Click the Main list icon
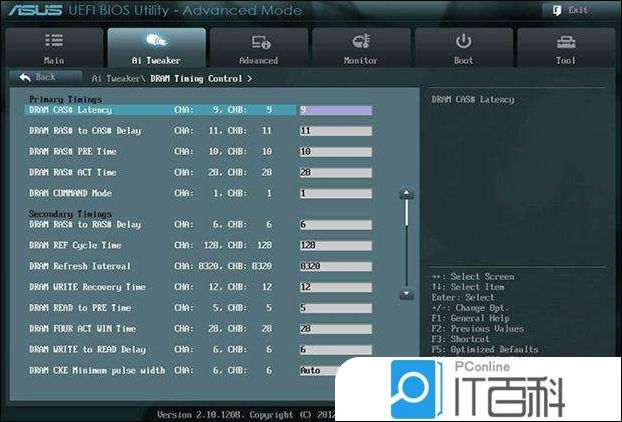Viewport: 622px width, 422px height. [x=54, y=40]
